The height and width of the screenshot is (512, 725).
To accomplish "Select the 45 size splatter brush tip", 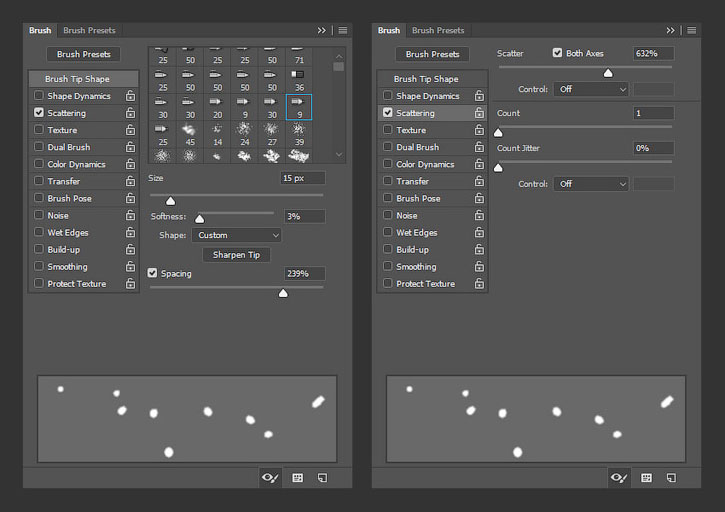I will tap(190, 135).
